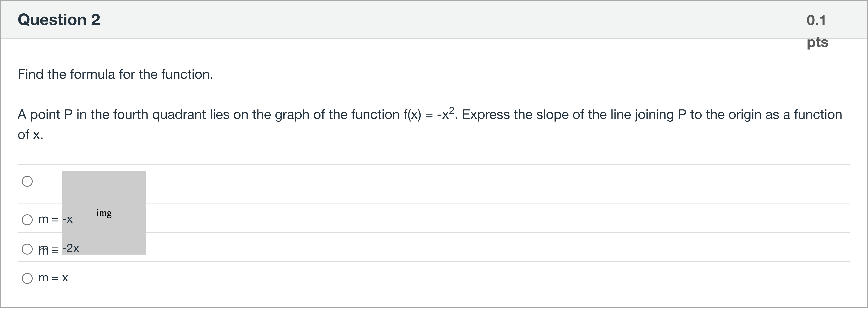The height and width of the screenshot is (309, 868).
Task: Click the Question 2 heading
Action: [59, 19]
